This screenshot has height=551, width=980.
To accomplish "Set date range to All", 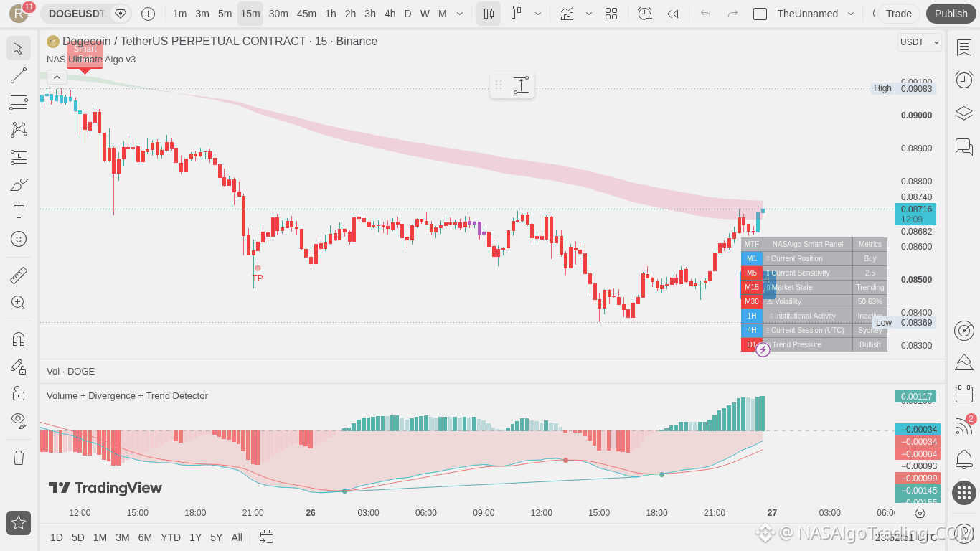I will click(x=237, y=537).
